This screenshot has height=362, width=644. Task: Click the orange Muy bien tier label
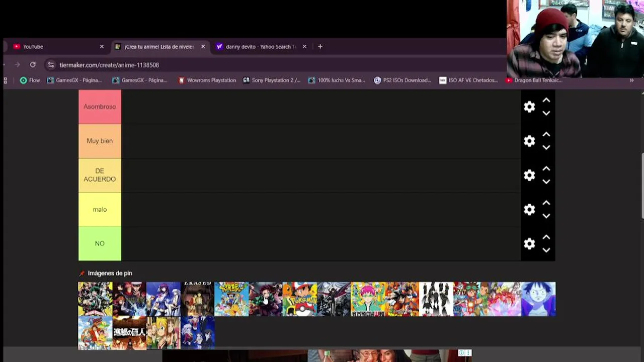(x=100, y=141)
